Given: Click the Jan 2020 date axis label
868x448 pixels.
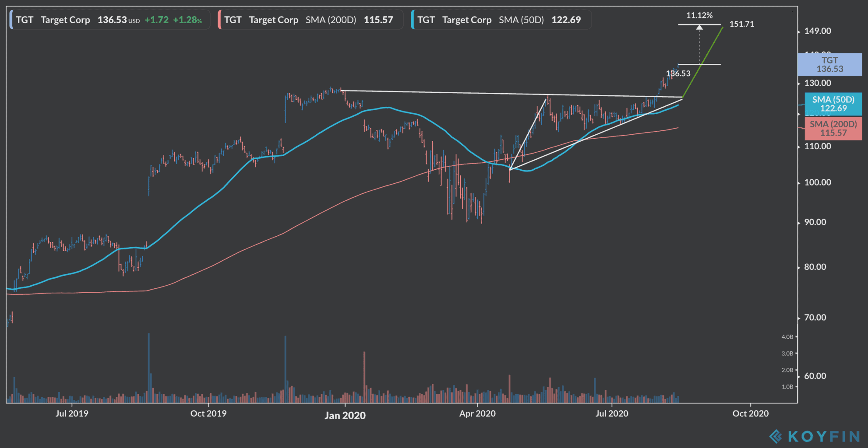Looking at the screenshot, I should 345,416.
